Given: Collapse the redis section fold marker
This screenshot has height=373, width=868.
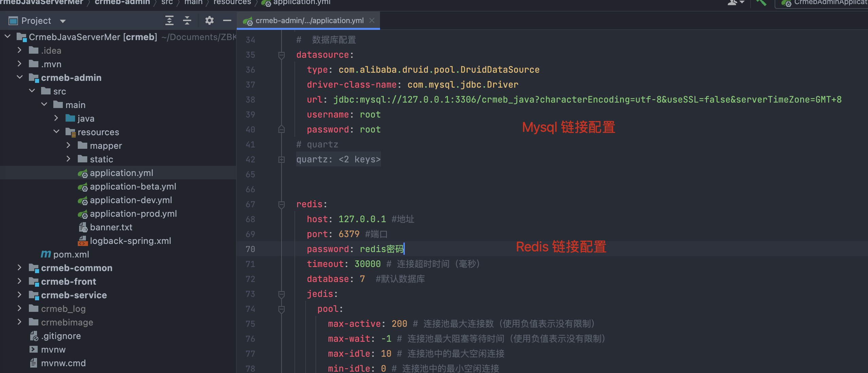Looking at the screenshot, I should point(281,204).
